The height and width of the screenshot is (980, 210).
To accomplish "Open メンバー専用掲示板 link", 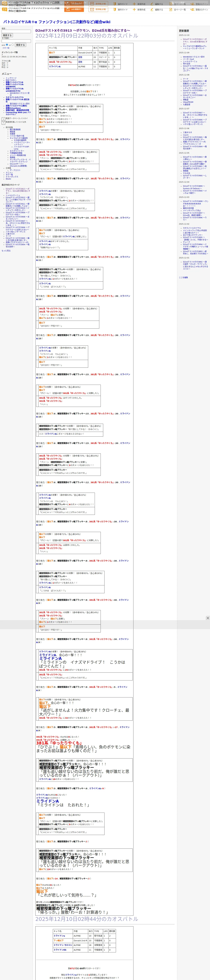I will click(18, 155).
